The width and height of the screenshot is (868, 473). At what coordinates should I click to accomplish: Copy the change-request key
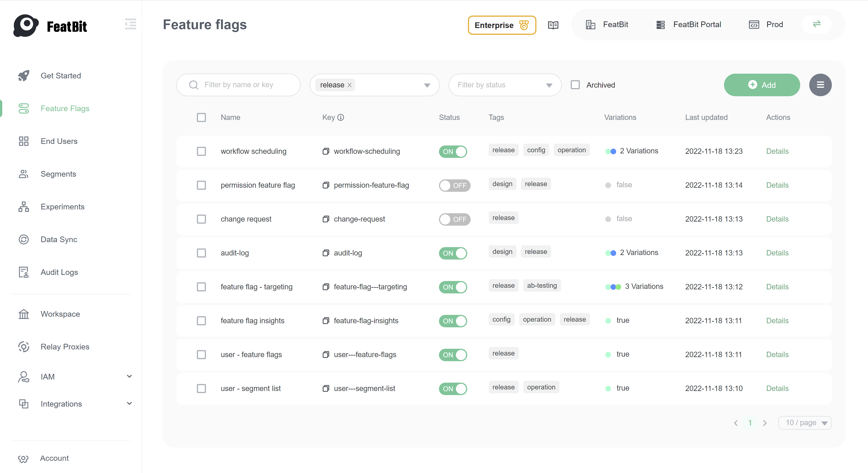[325, 219]
